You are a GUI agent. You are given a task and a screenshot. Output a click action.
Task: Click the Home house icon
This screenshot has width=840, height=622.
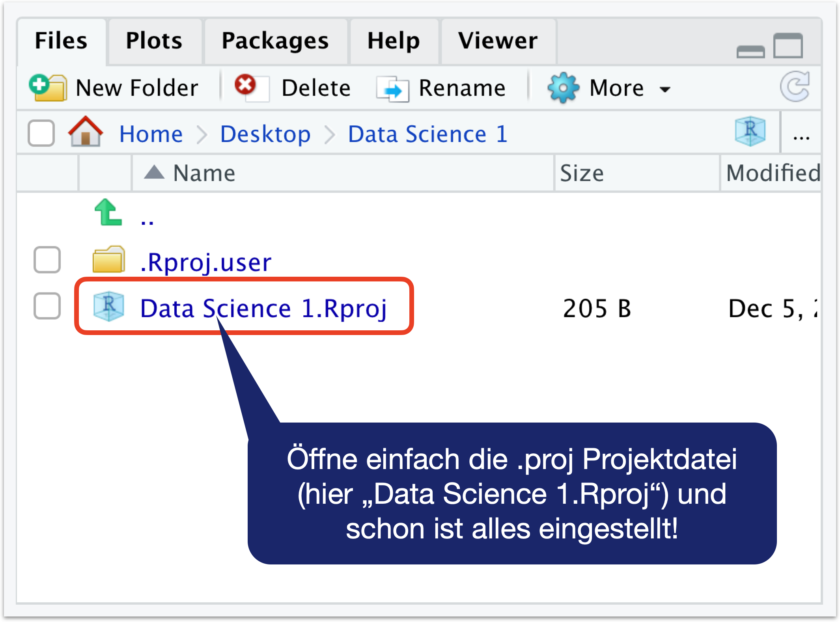[x=86, y=132]
